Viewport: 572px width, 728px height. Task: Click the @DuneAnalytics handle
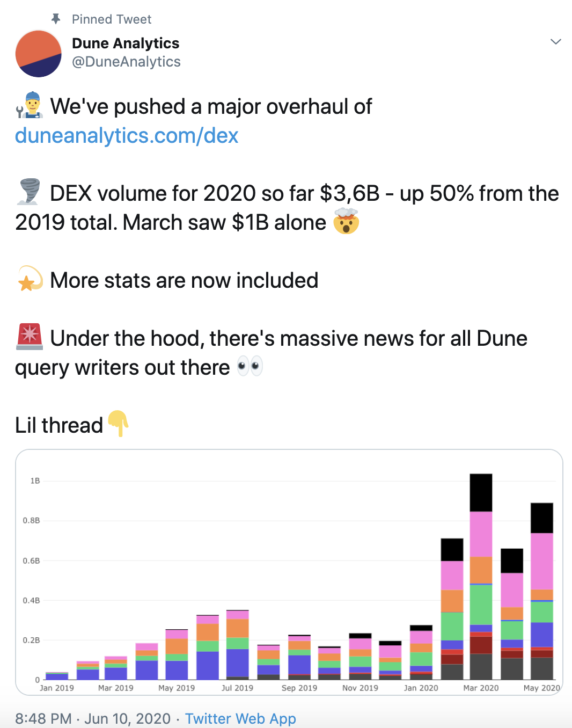click(x=126, y=62)
